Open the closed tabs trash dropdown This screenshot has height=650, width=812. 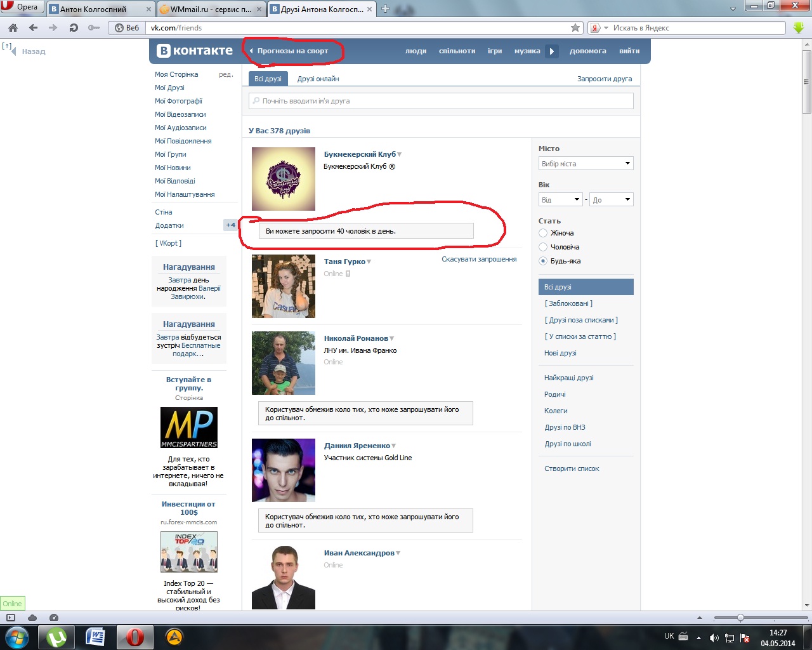[733, 8]
